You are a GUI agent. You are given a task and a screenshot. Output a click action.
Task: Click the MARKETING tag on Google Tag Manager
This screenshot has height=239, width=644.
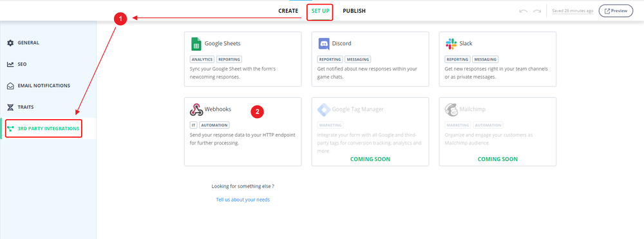(330, 125)
